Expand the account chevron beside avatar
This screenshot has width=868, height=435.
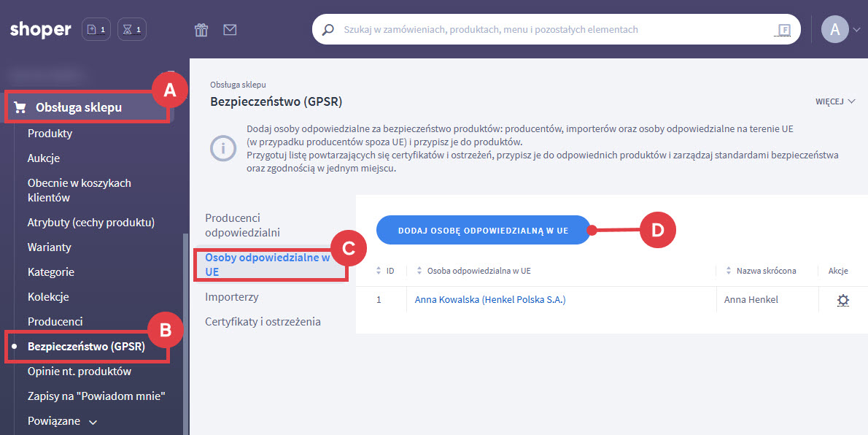(x=857, y=30)
